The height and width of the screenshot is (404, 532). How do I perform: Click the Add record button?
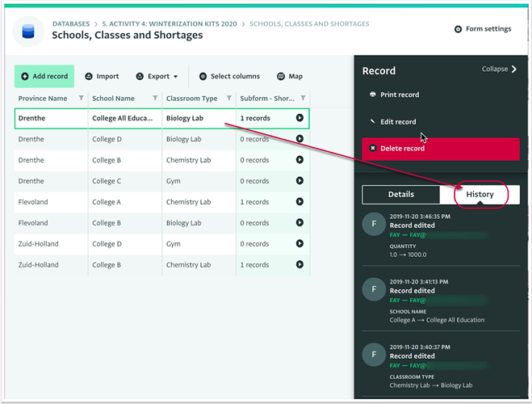(x=44, y=77)
